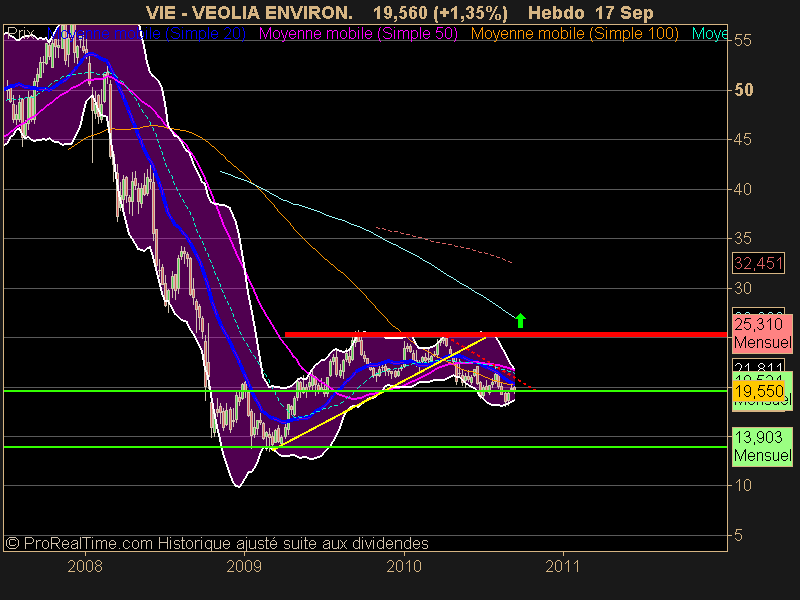Image resolution: width=800 pixels, height=600 pixels.
Task: Click the 2010 time axis label
Action: pyautogui.click(x=404, y=566)
